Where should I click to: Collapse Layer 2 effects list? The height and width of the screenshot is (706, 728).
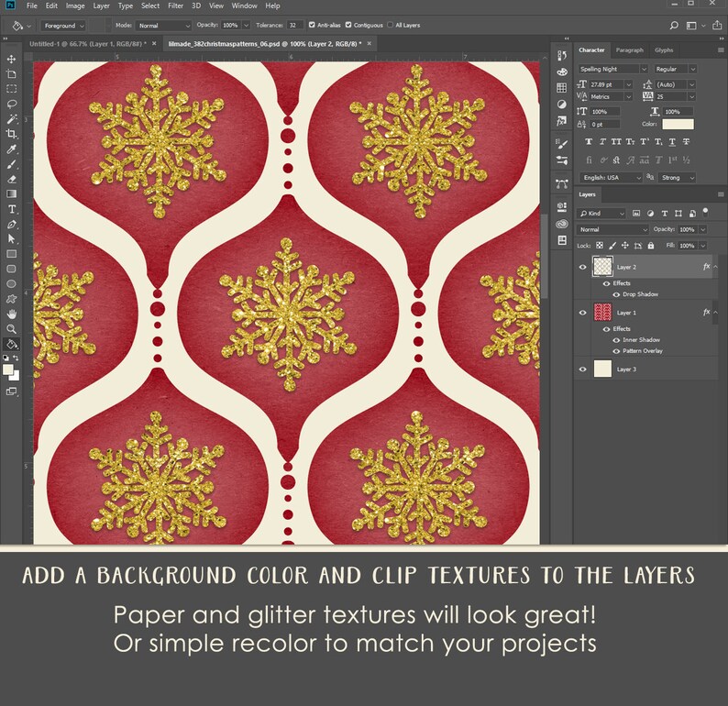click(x=715, y=267)
